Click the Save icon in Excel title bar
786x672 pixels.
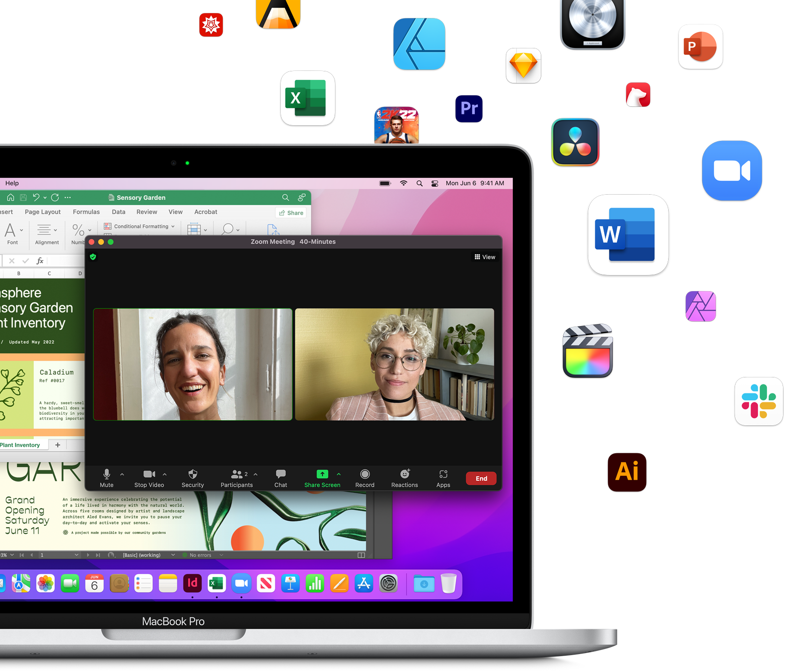click(x=23, y=197)
